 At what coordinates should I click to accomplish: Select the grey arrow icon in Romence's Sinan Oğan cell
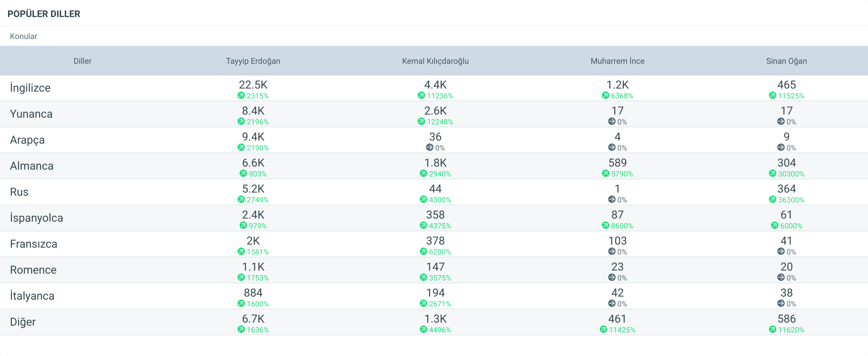pos(781,277)
